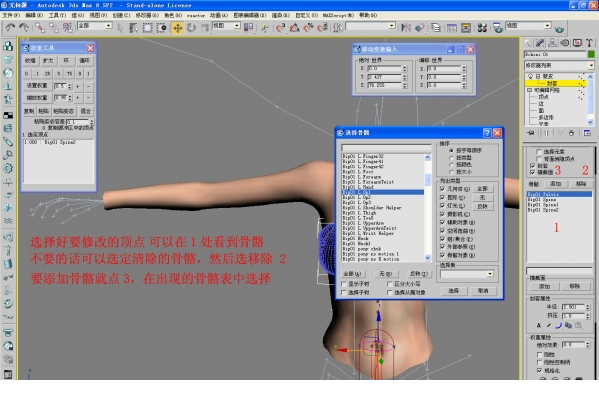Viewport: 599px width, 395px height.
Task: Click the Quick Render teapot icon
Action: 559,29
